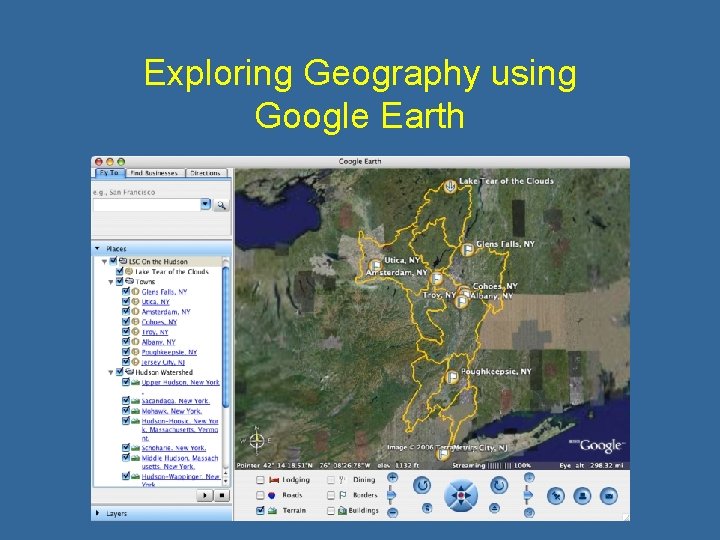Click Poughkeepsie, NY flag marker on map
Viewport: 720px width, 540px height.
452,377
